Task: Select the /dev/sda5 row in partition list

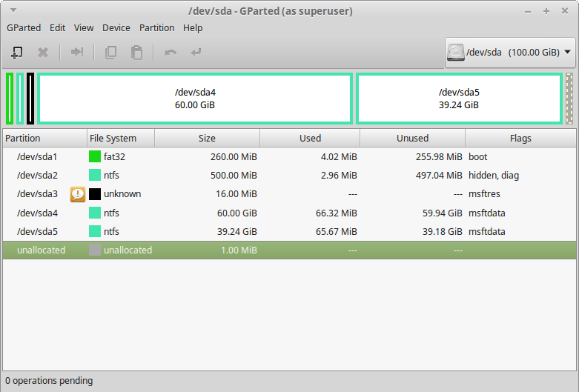Action: (289, 231)
